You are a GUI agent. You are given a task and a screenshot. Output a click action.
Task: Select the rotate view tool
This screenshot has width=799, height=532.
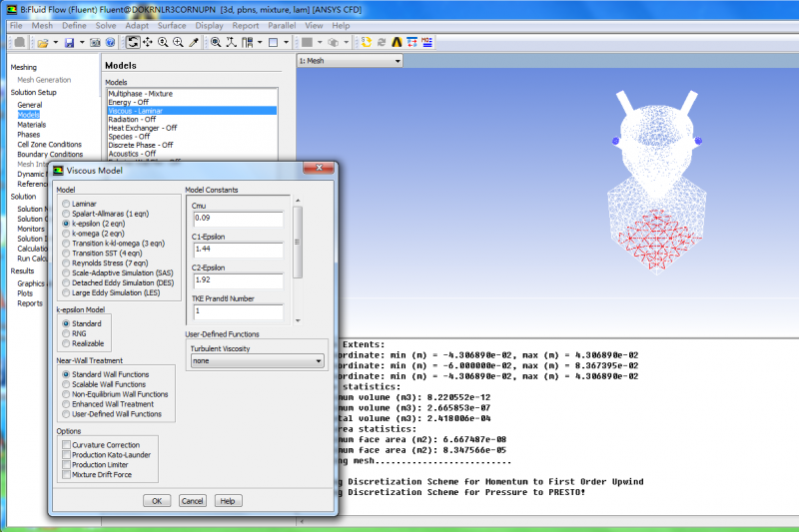point(133,42)
